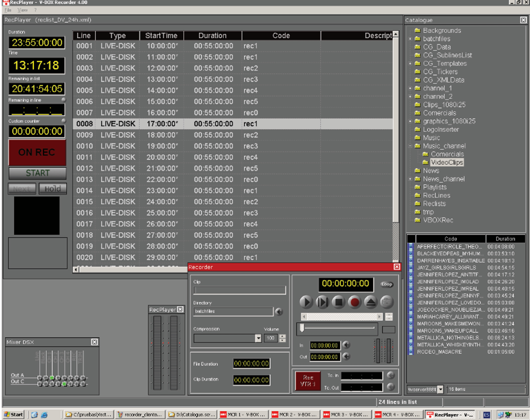This screenshot has height=420, width=530.
Task: Select line 0008 in the reclist
Action: (233, 124)
